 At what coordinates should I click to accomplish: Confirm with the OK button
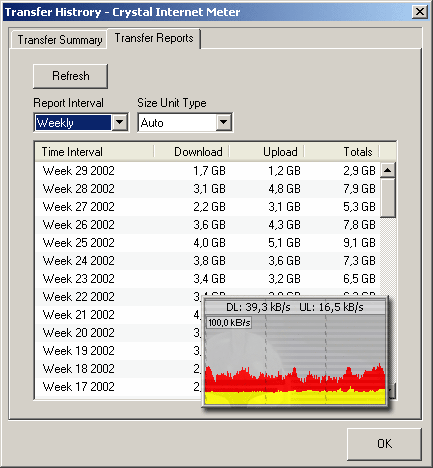[384, 444]
